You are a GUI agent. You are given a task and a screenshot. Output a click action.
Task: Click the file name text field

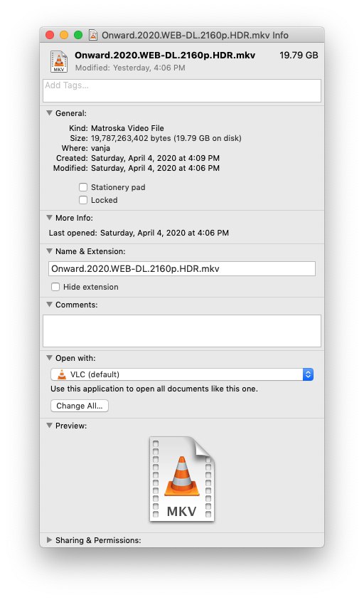[x=182, y=268]
